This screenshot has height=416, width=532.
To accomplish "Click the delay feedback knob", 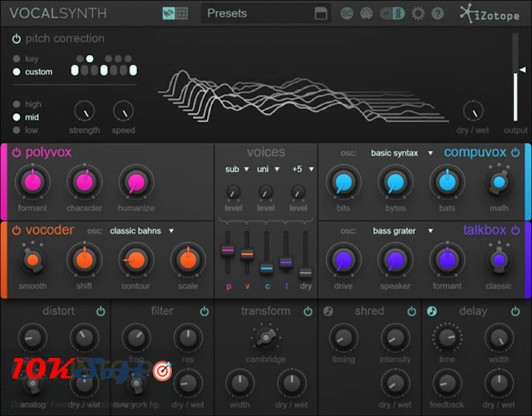I will (x=447, y=384).
